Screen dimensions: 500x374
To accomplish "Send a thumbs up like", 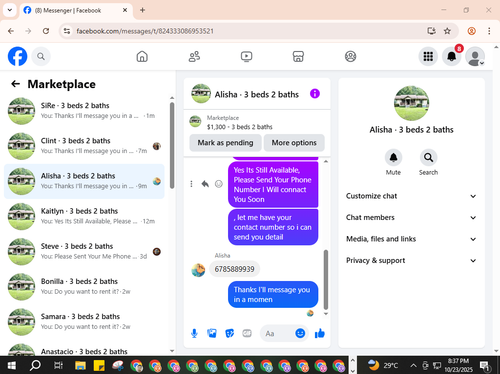I will point(320,333).
